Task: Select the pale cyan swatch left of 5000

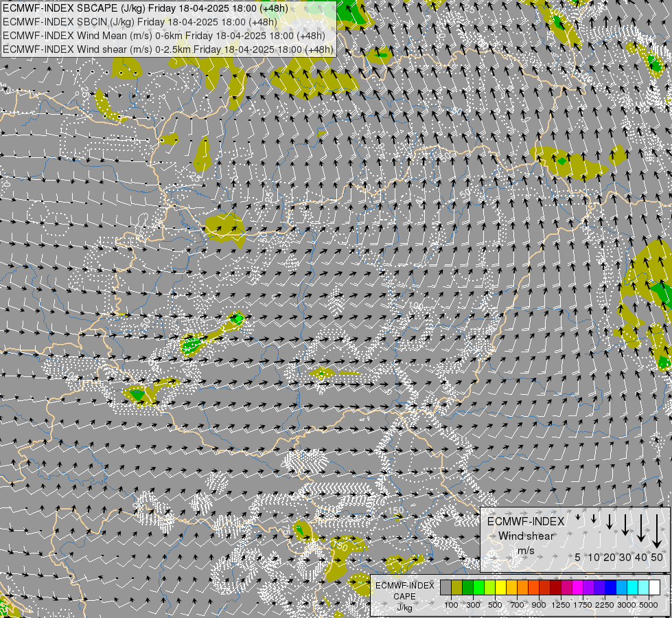Action: [644, 588]
